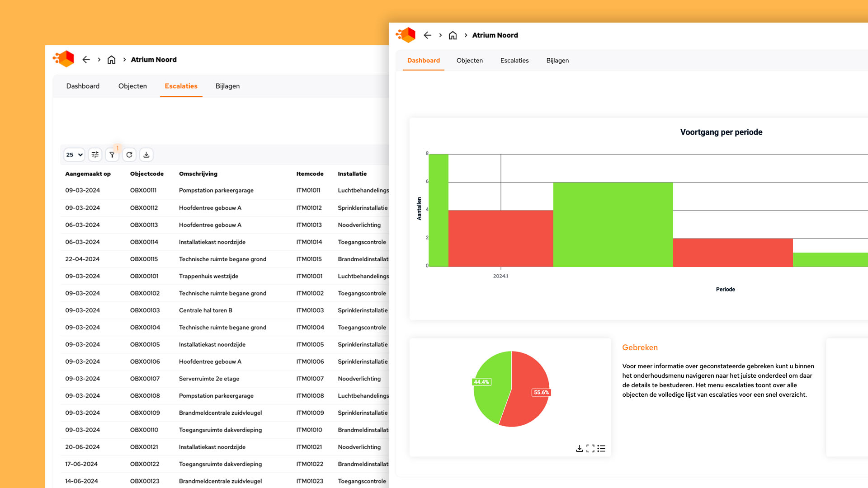Screen dimensions: 868x488
Task: Click back arrow in Dashboard window
Action: tap(427, 35)
